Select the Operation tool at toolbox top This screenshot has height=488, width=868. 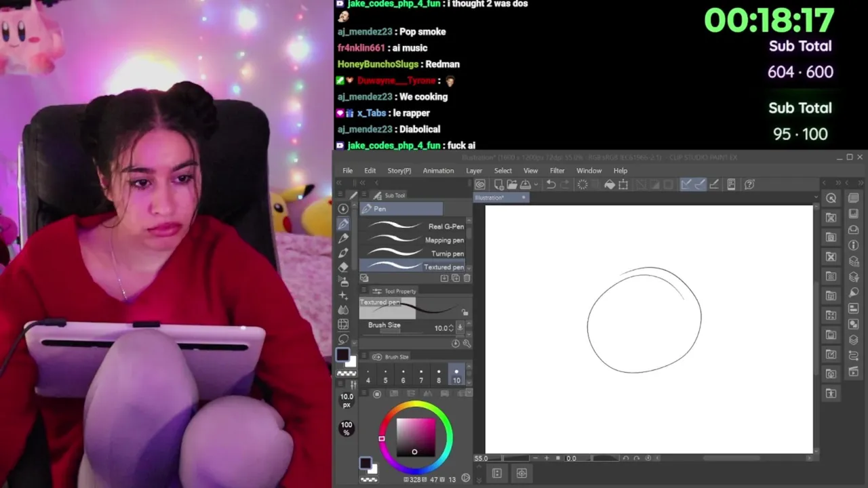click(343, 209)
